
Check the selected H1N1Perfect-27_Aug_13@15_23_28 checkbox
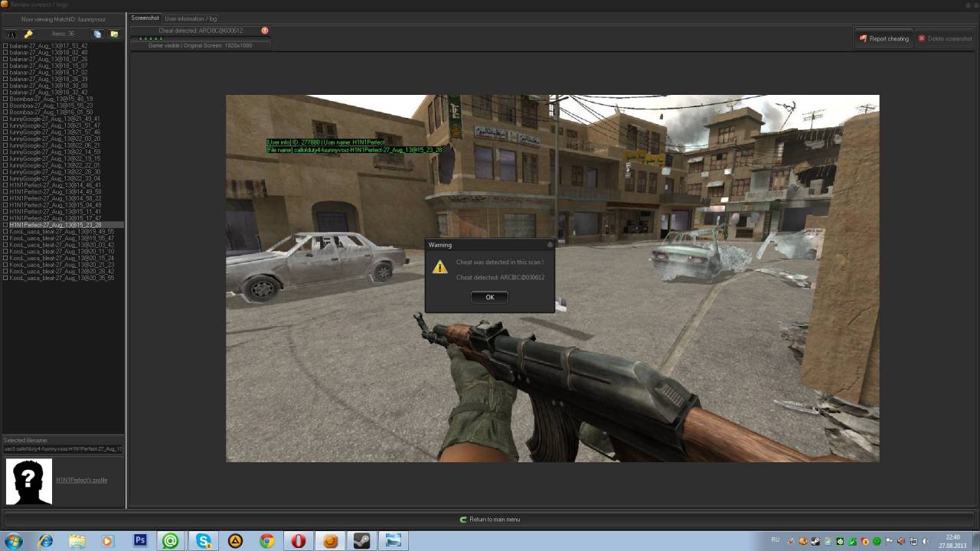5,225
